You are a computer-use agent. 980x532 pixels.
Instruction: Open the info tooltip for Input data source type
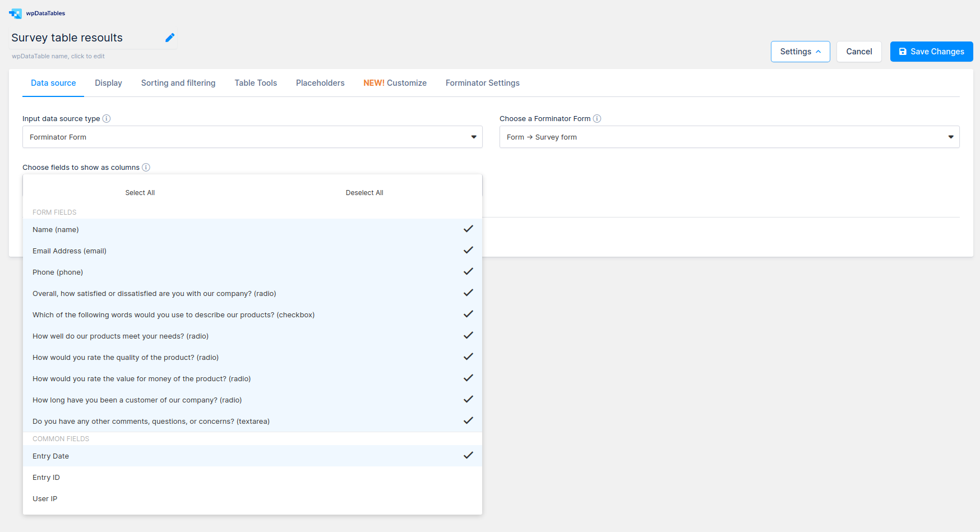click(x=107, y=118)
